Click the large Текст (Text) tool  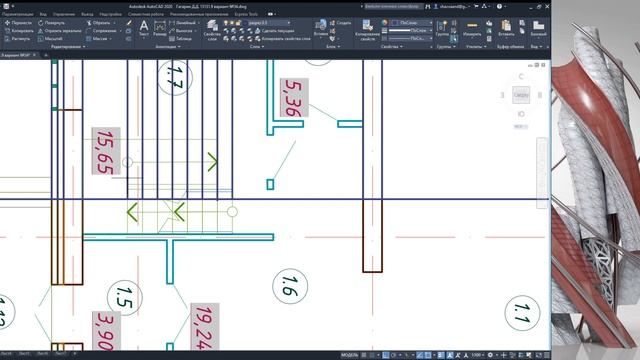click(144, 28)
